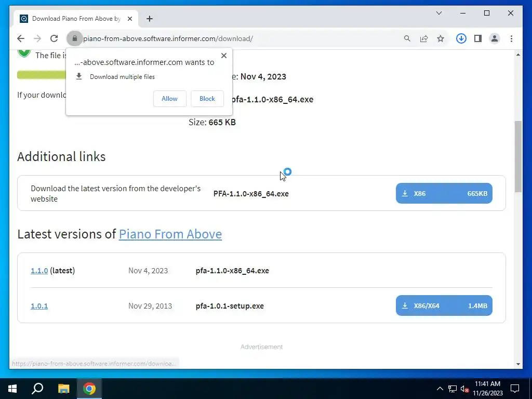The image size is (532, 399).
Task: Click the muted volume tray icon
Action: [x=464, y=389]
